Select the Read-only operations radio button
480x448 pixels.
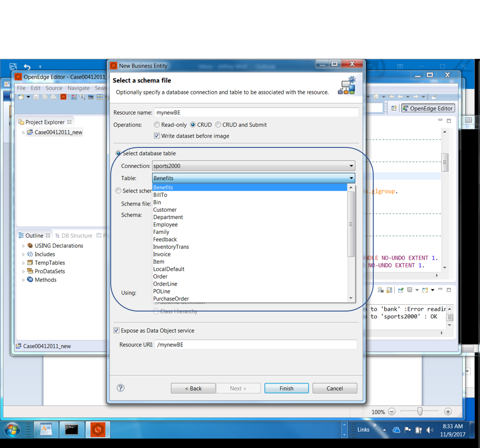[x=157, y=125]
